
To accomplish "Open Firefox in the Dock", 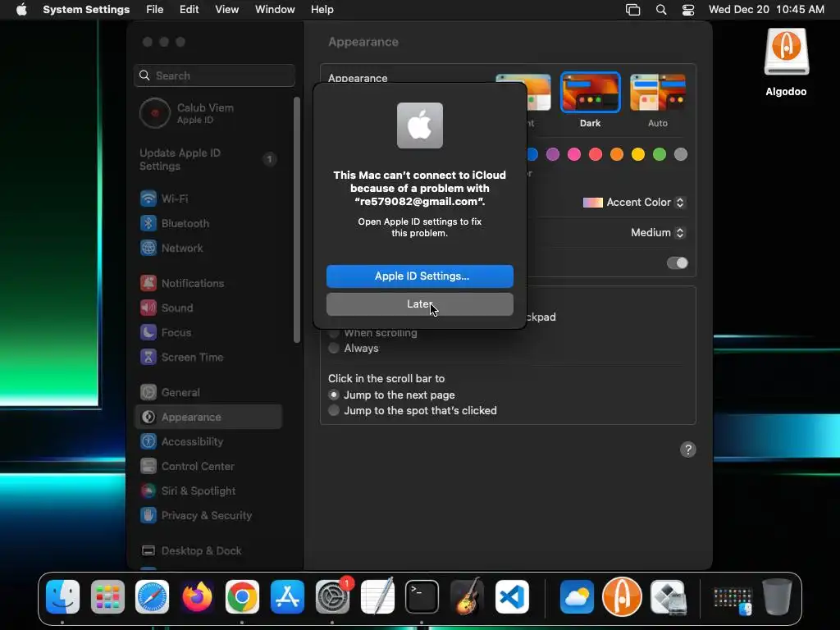I will pos(197,597).
